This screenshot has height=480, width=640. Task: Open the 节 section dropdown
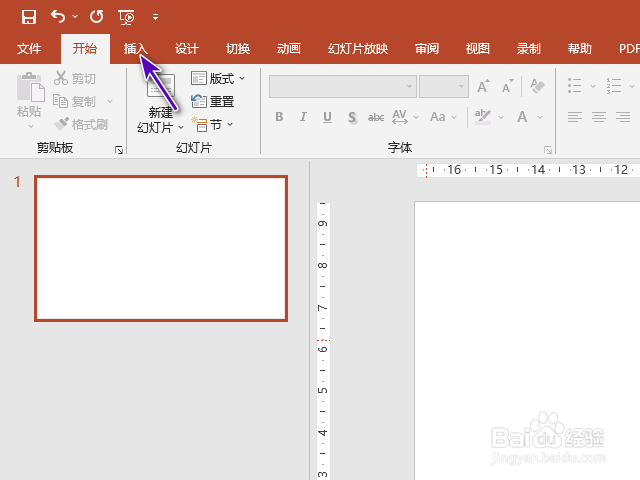(212, 124)
